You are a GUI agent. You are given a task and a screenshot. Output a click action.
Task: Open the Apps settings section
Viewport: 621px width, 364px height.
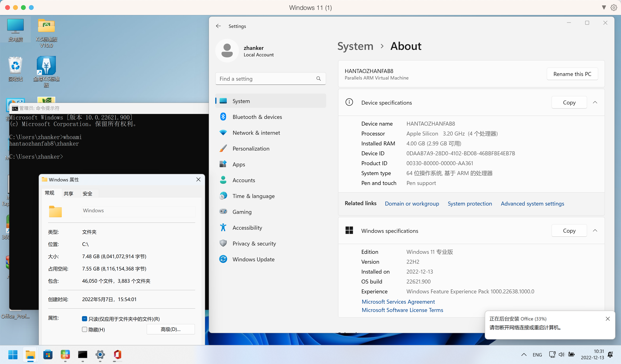239,164
